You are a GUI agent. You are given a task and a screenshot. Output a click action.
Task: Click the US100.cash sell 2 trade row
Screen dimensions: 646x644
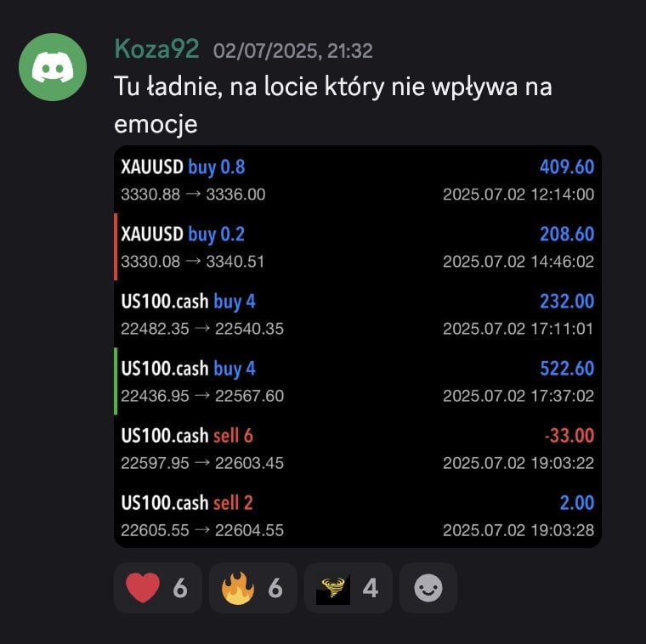(x=358, y=516)
